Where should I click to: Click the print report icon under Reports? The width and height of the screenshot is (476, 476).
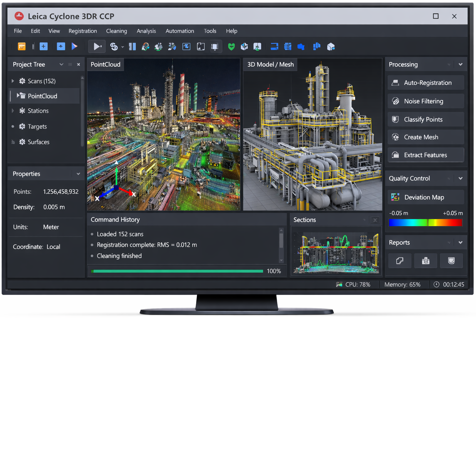point(425,261)
